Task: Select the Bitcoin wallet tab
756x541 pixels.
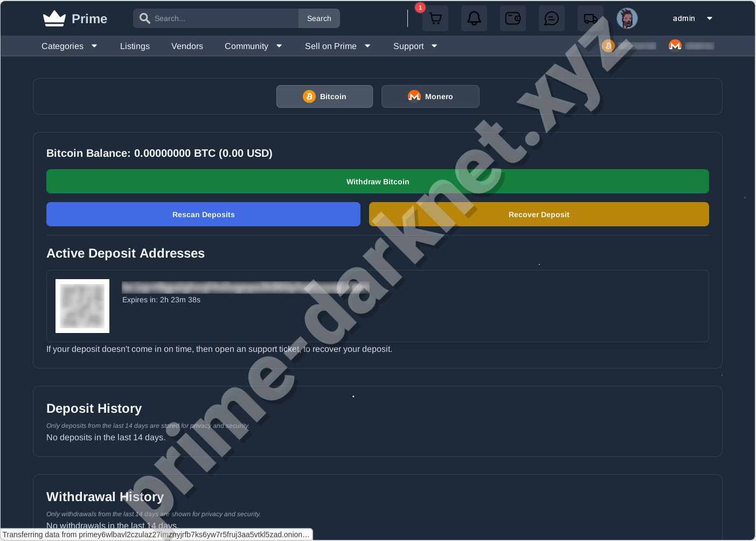Action: [324, 96]
